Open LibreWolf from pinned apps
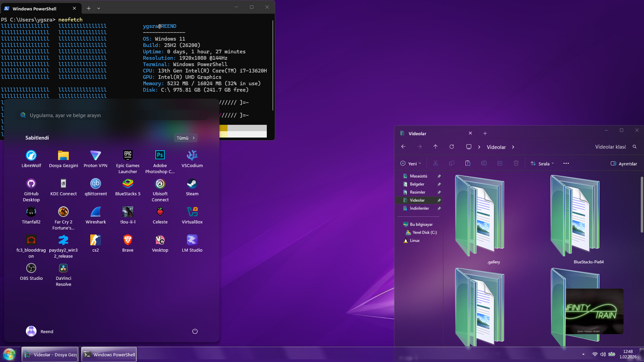 [x=31, y=159]
